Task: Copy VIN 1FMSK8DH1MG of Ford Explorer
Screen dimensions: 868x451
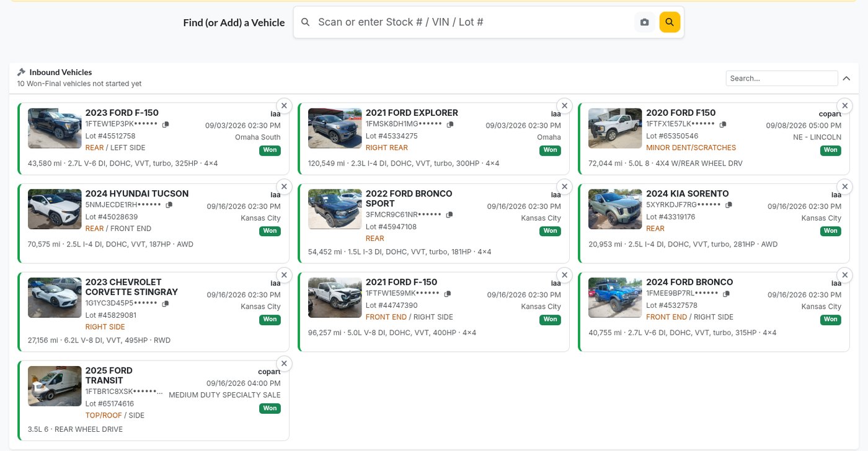Action: pyautogui.click(x=450, y=125)
